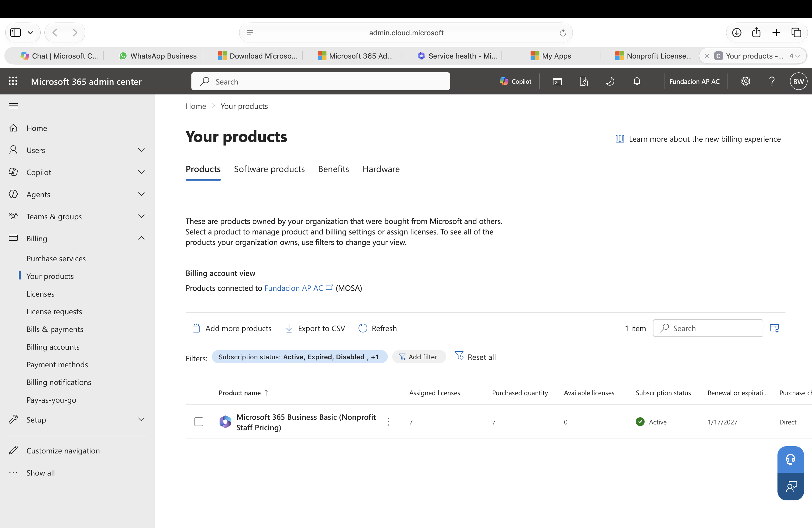812x528 pixels.
Task: Expand the Agents navigation section
Action: point(141,194)
